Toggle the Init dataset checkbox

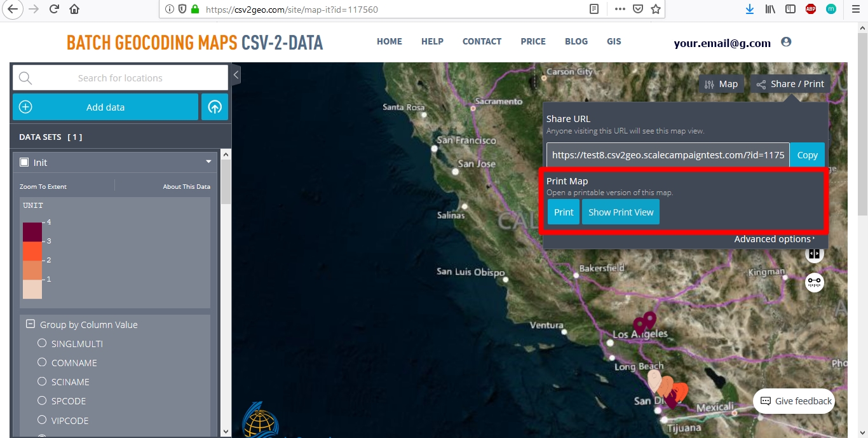pyautogui.click(x=24, y=162)
